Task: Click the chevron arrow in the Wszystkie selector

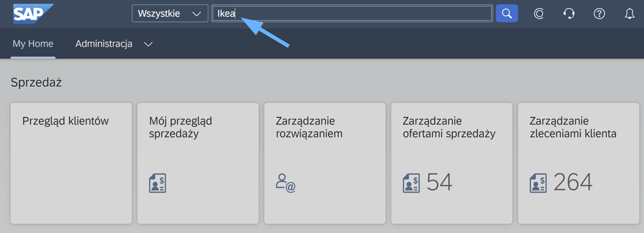Action: pyautogui.click(x=196, y=14)
